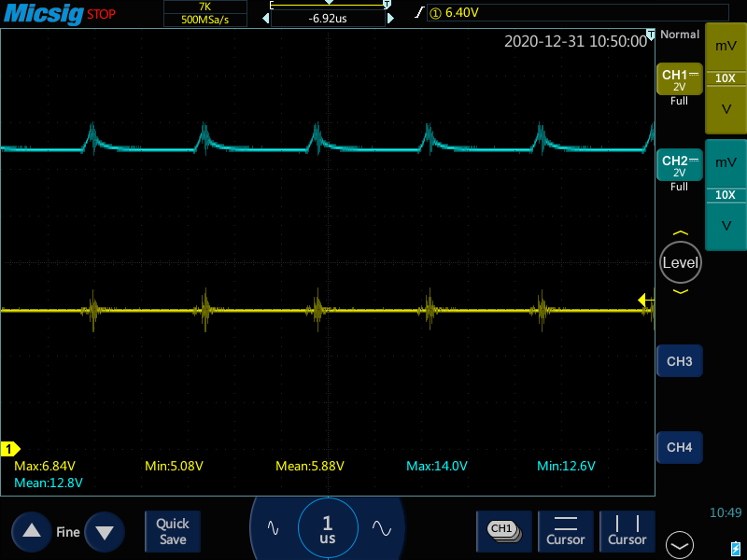Toggle the CH2 channel button
747x560 pixels.
point(680,165)
